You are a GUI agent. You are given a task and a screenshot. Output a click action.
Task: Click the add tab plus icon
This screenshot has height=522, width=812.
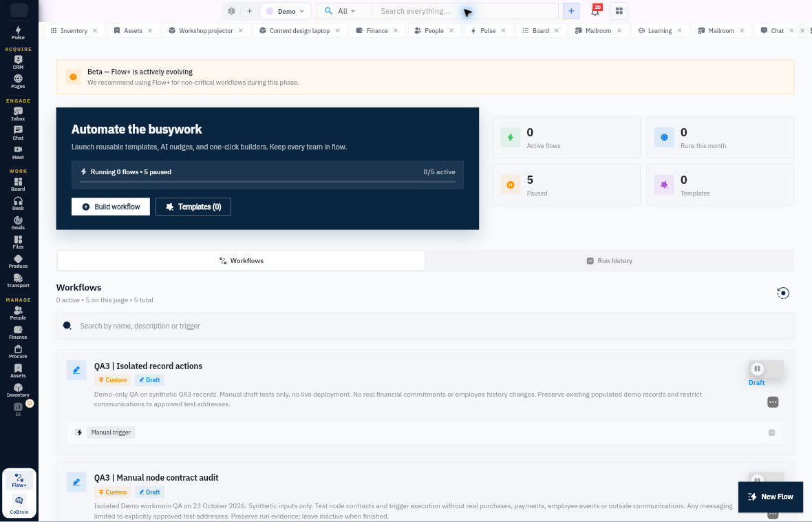pyautogui.click(x=249, y=11)
